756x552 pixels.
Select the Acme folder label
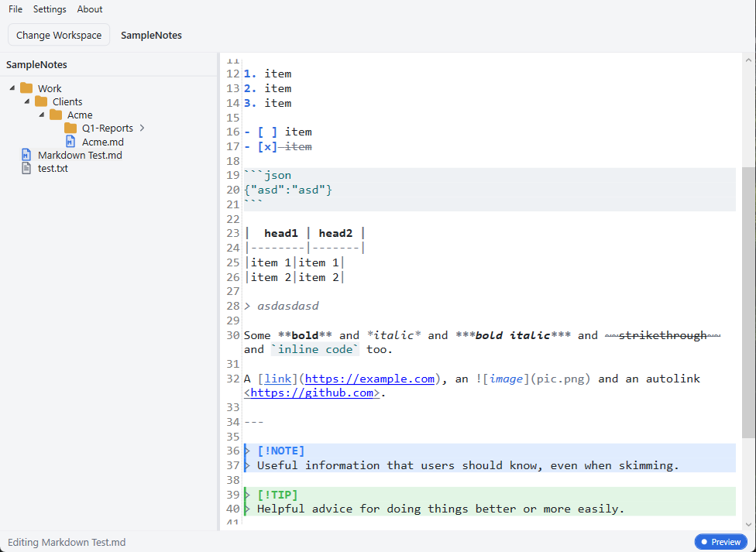point(80,115)
